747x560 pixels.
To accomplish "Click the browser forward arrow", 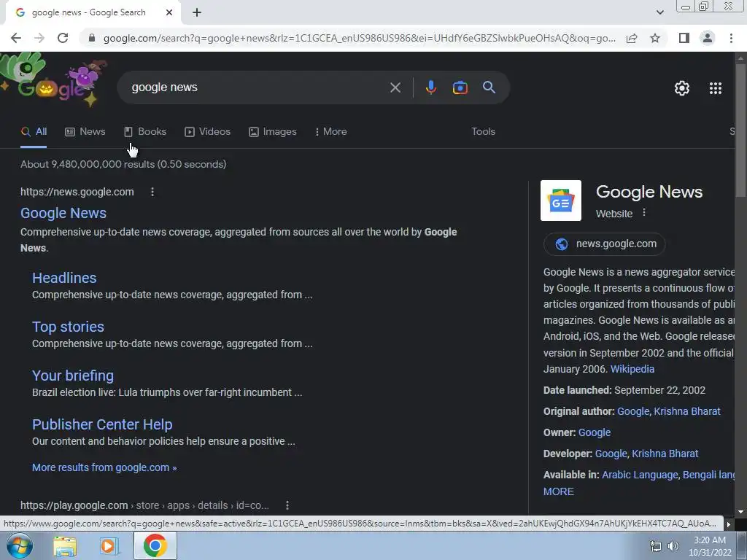I will [x=39, y=38].
